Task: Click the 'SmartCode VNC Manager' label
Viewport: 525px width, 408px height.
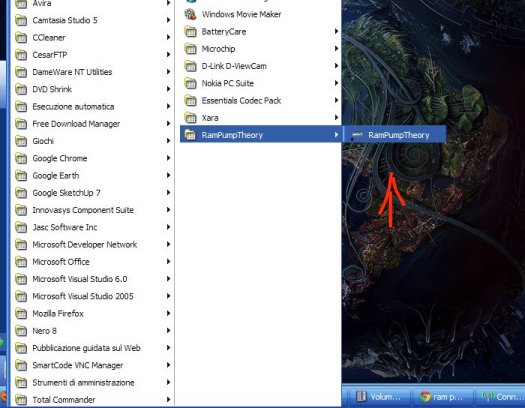Action: [x=78, y=365]
